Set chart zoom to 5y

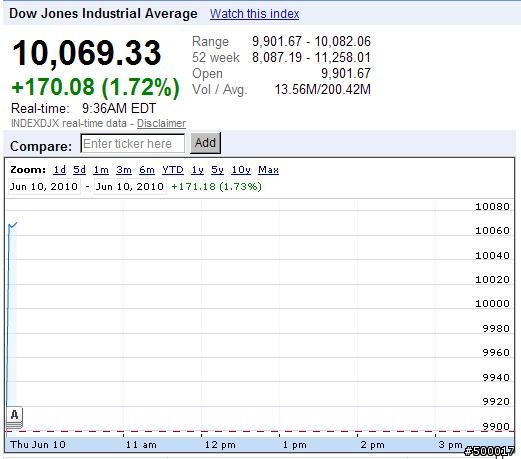(x=217, y=170)
